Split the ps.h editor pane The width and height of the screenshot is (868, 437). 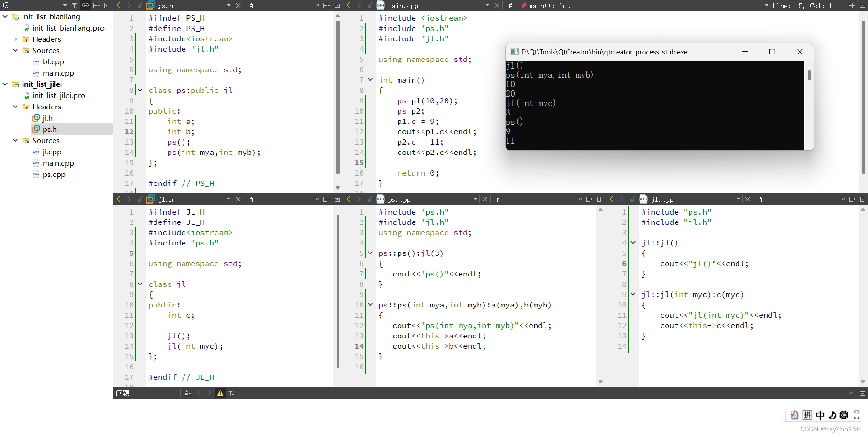pos(327,5)
